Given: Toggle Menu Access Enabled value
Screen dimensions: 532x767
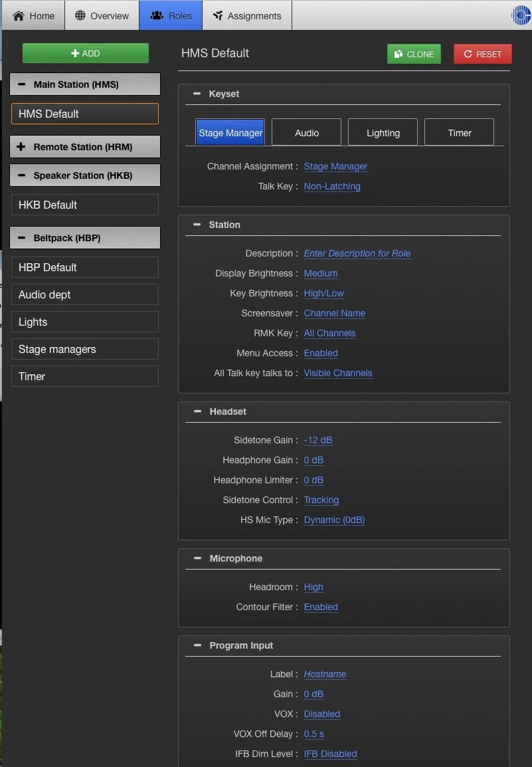Looking at the screenshot, I should click(321, 353).
